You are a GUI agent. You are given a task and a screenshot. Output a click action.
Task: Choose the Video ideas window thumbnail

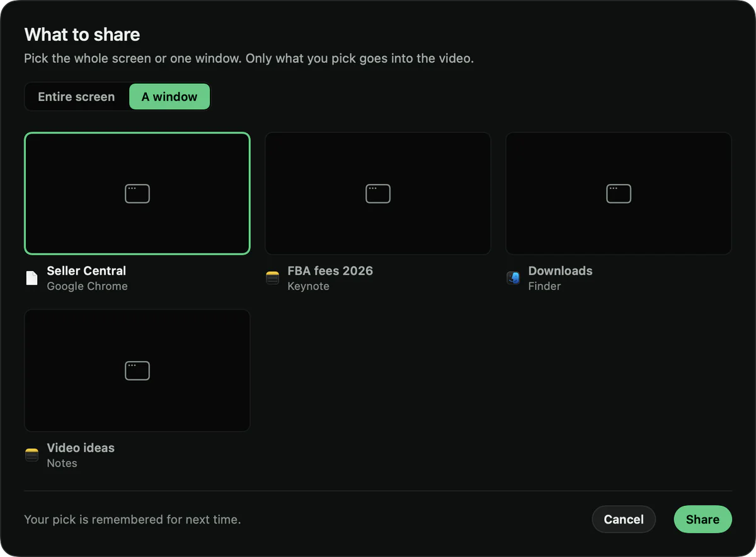click(x=137, y=370)
